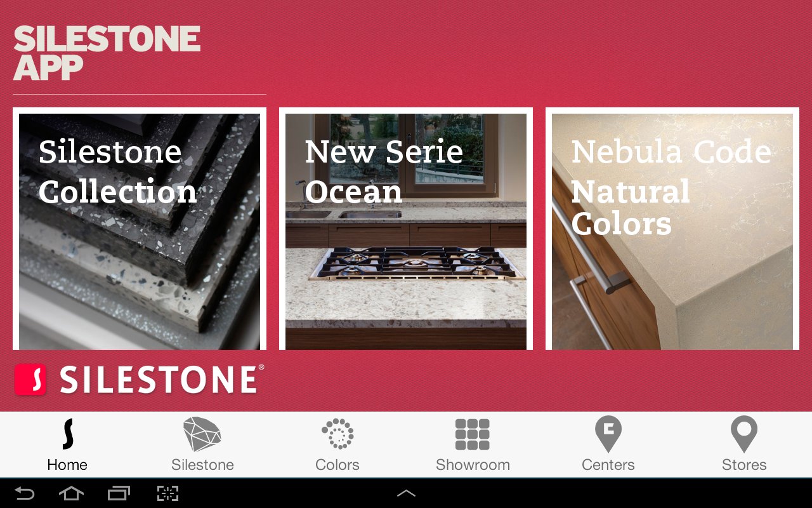Tap the Centers map pin icon
The height and width of the screenshot is (508, 812).
(608, 434)
